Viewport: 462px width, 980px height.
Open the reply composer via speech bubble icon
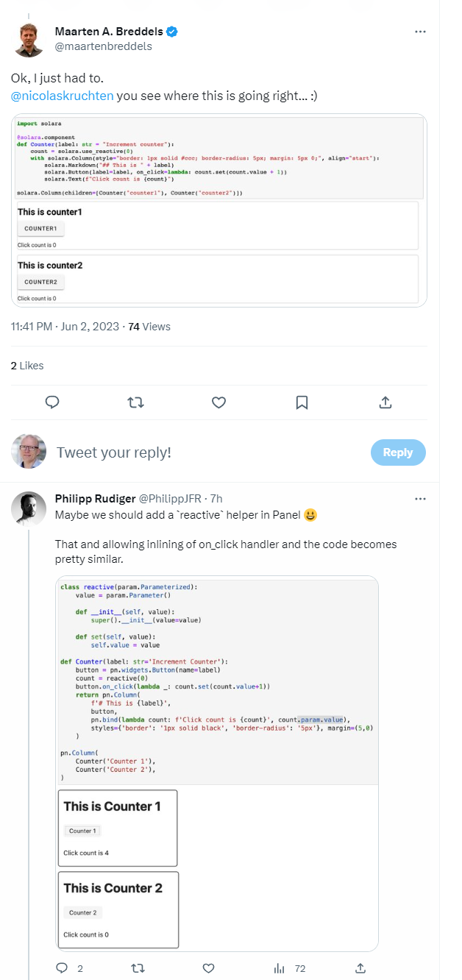click(51, 403)
